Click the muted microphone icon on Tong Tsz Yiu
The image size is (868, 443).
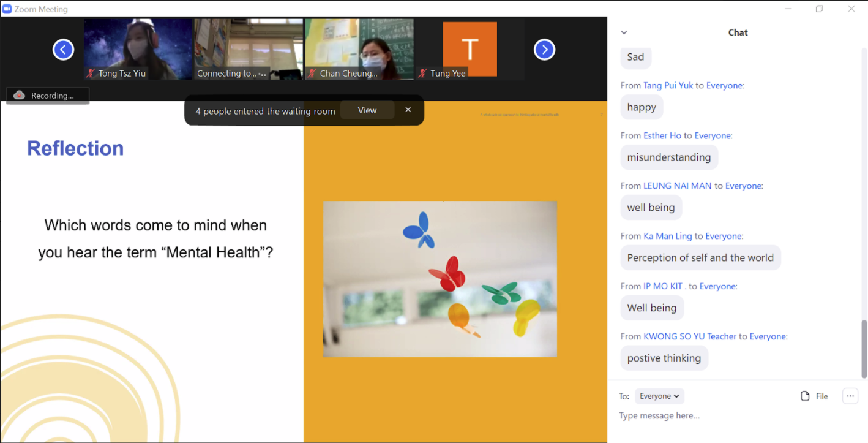click(x=91, y=73)
